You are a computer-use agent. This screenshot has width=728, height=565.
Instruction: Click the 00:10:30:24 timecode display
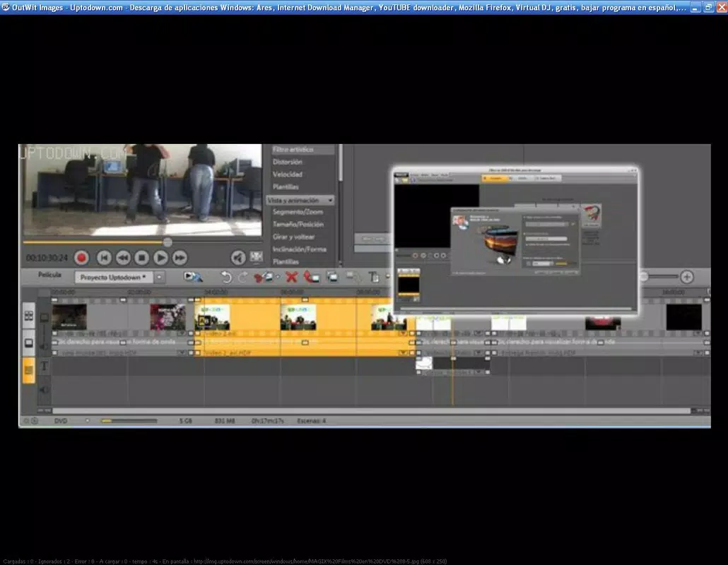pos(47,258)
